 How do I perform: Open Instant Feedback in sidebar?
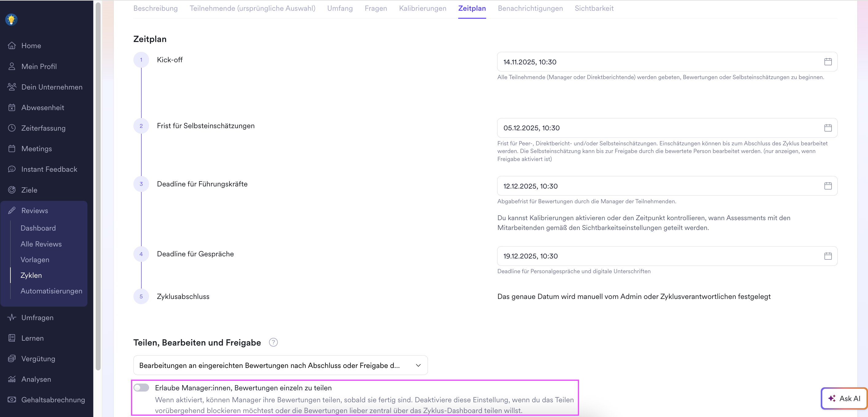49,169
